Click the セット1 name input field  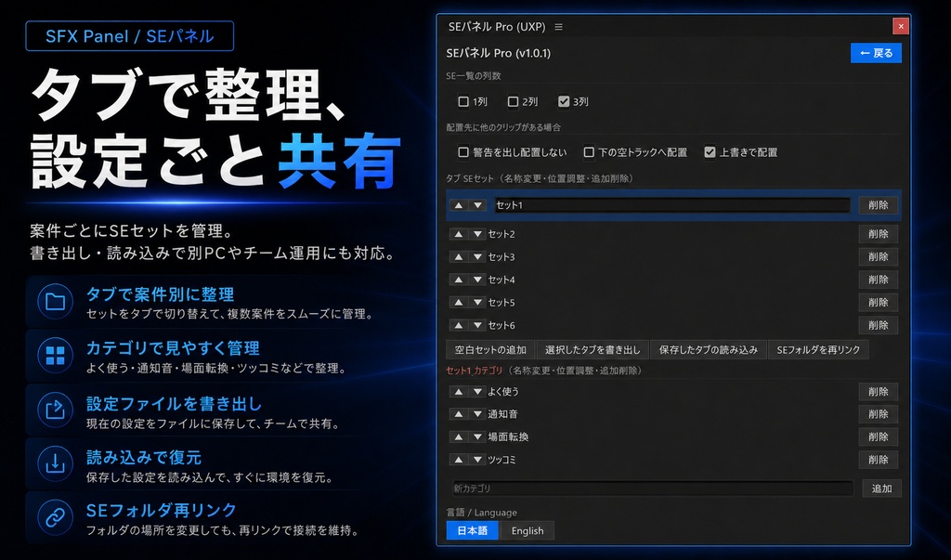click(672, 205)
